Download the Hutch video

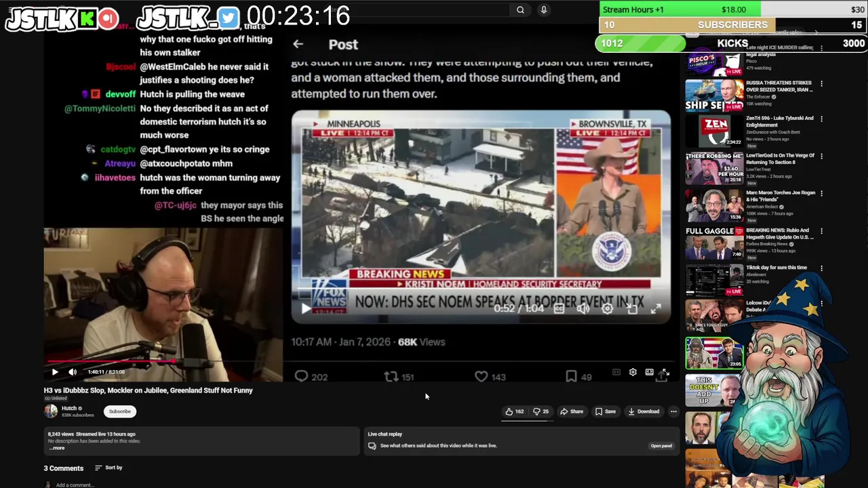coord(644,411)
